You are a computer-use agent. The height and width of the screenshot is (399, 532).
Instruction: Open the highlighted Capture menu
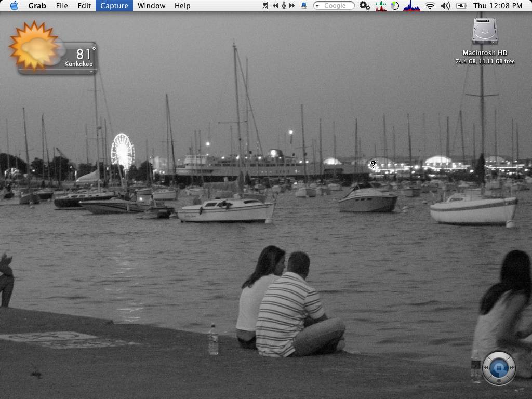pyautogui.click(x=114, y=6)
